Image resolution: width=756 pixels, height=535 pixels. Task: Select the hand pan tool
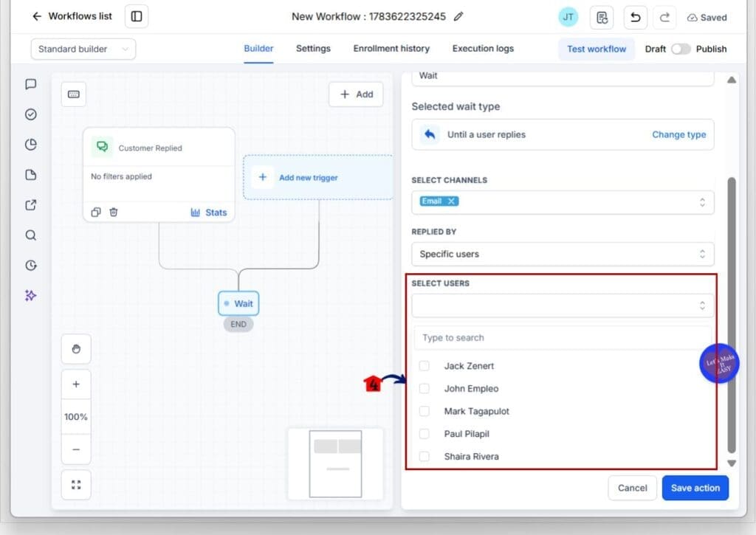76,349
